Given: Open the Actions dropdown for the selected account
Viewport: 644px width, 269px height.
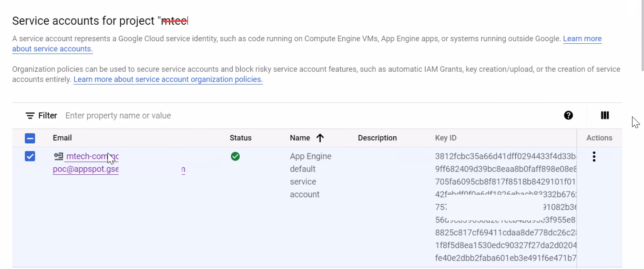Looking at the screenshot, I should pyautogui.click(x=594, y=156).
